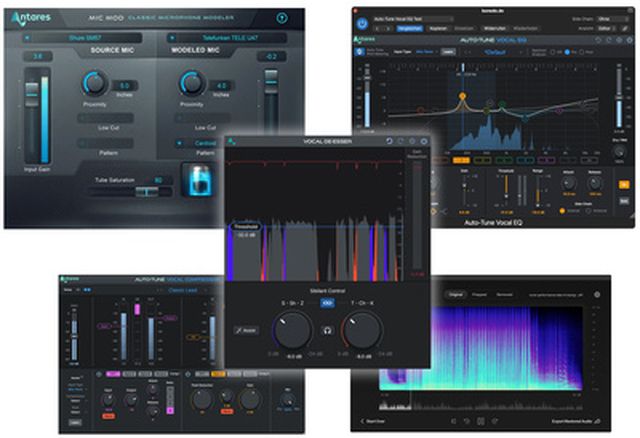The height and width of the screenshot is (438, 640).
Task: Click the Modeled Mic Proximity knob
Action: [x=192, y=83]
